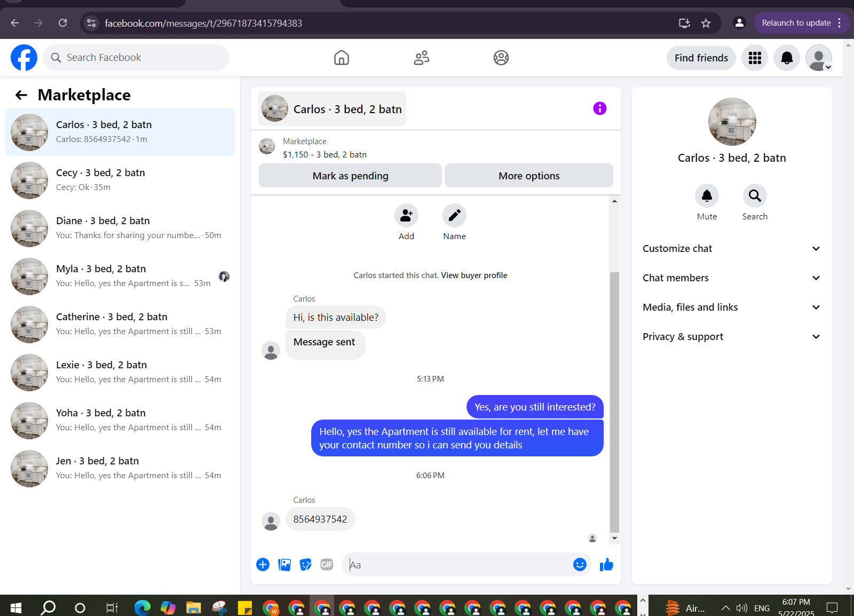
Task: Choose a sticker in the composer
Action: [306, 565]
